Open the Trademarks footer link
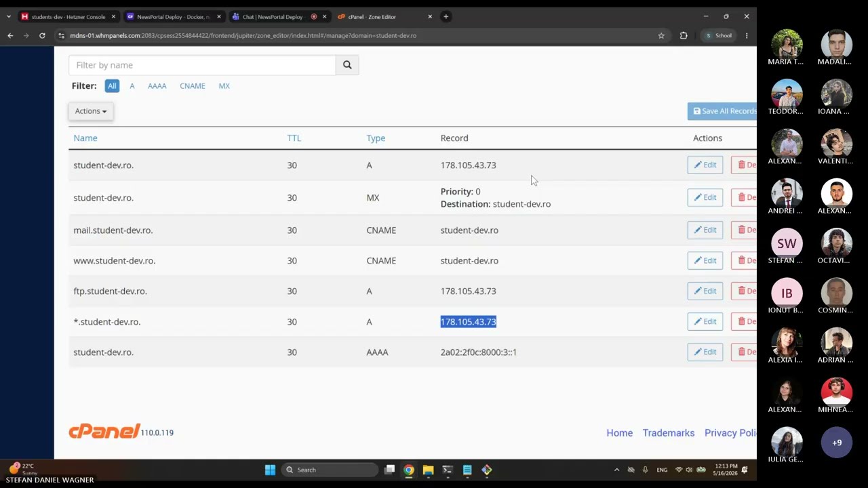The image size is (868, 488). click(x=669, y=433)
